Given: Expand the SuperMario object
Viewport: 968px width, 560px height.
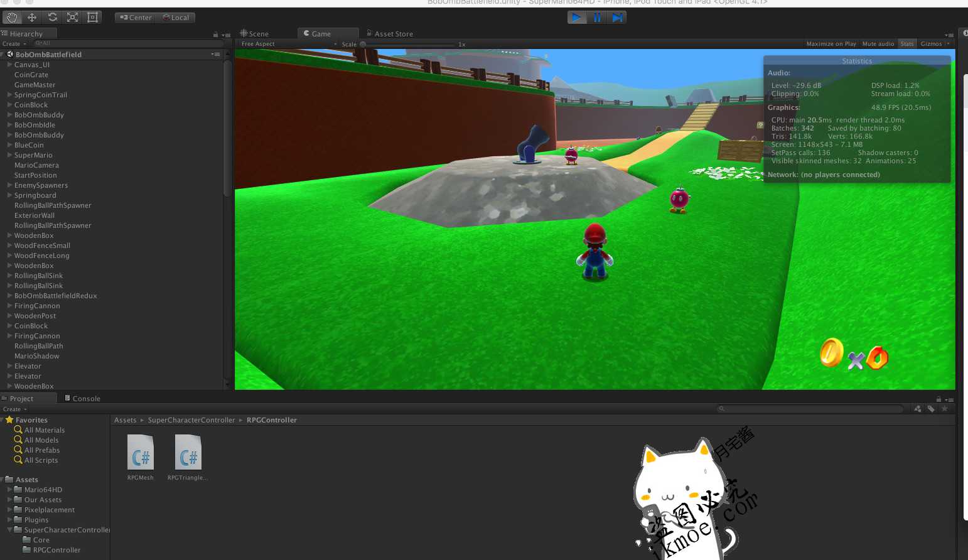Looking at the screenshot, I should 9,155.
